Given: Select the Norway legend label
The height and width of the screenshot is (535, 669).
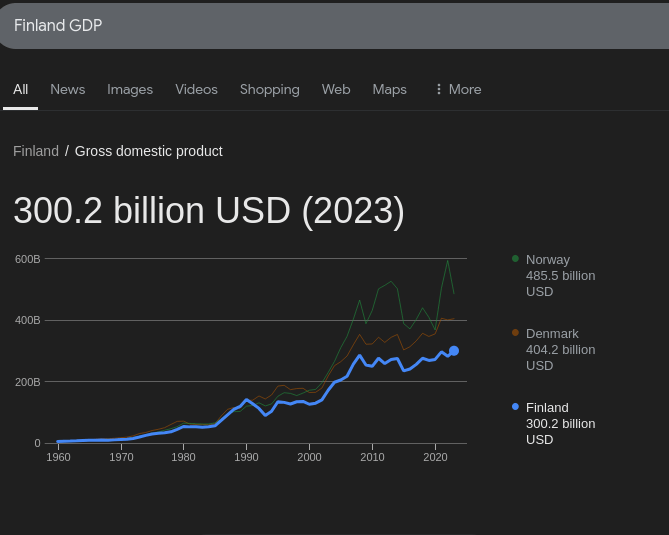Looking at the screenshot, I should pos(548,259).
